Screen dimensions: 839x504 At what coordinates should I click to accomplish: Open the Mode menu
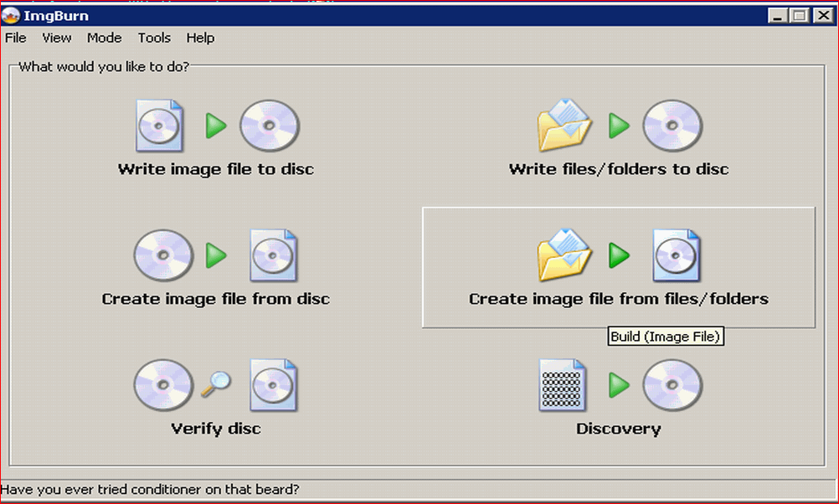coord(104,38)
